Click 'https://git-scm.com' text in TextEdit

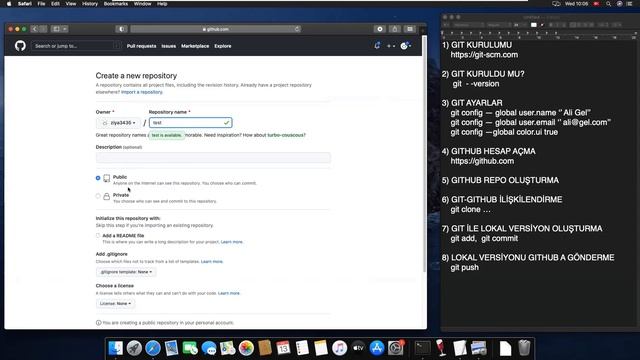(484, 55)
